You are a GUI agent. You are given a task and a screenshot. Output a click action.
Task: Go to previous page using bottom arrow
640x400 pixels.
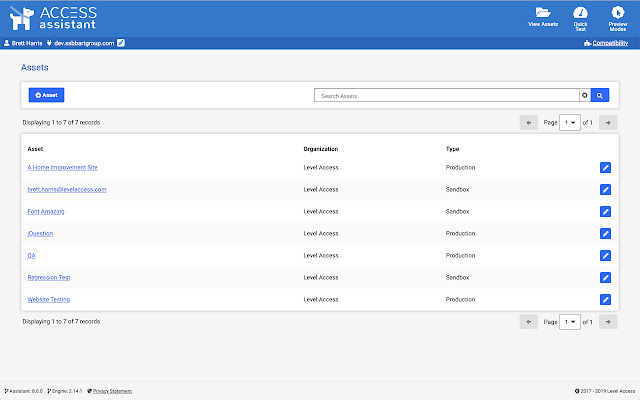(529, 322)
